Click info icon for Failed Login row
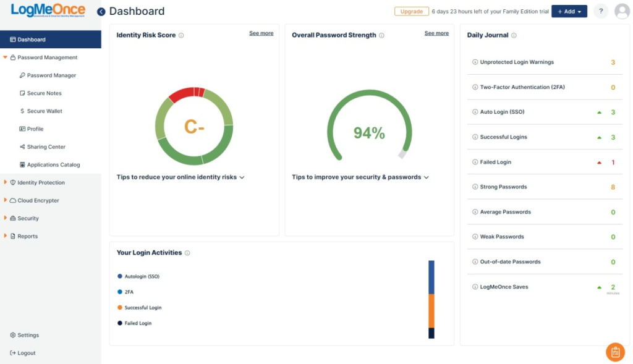 (x=475, y=162)
